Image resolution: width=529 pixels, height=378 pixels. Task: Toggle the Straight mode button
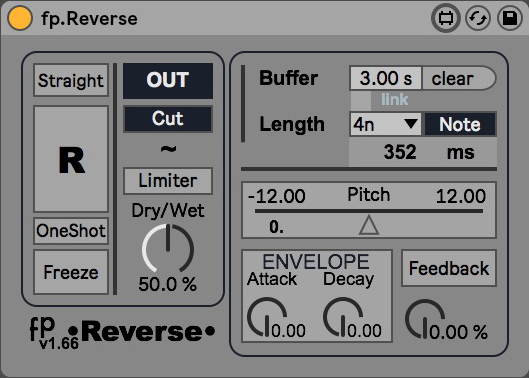71,81
